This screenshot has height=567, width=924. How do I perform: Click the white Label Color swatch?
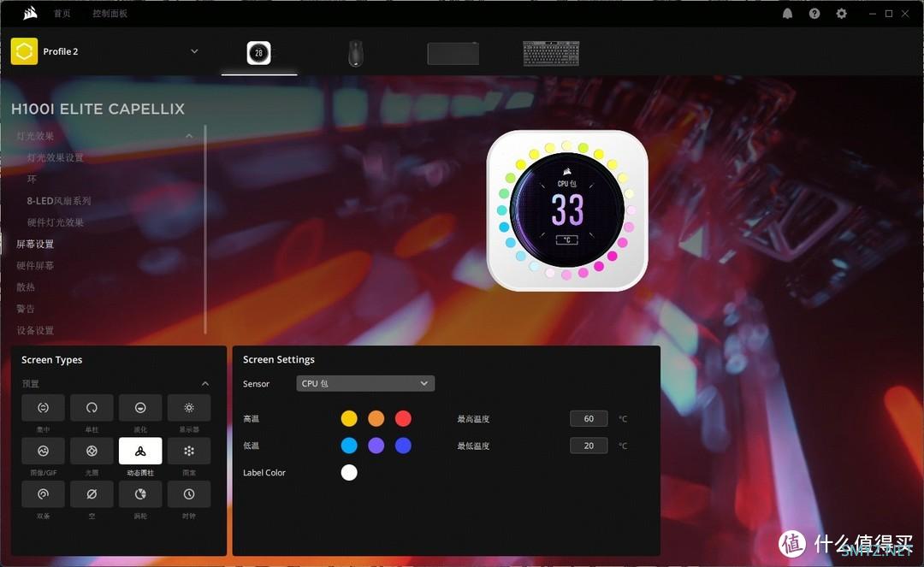point(349,473)
